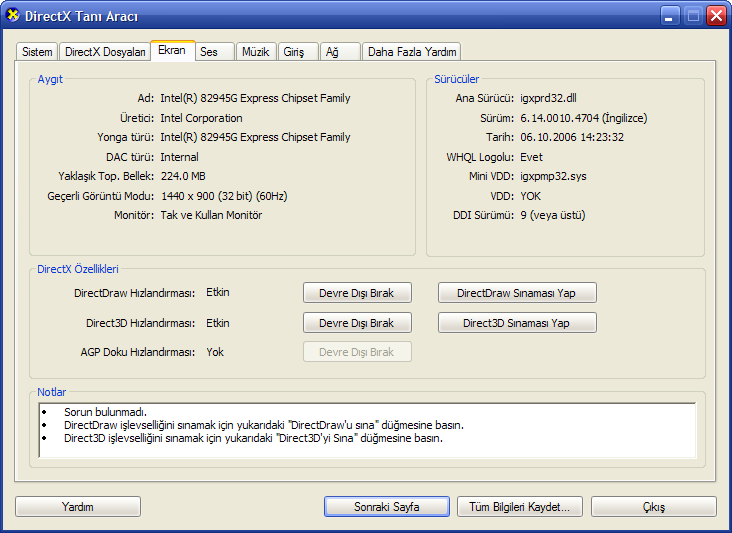Click the 'Tak ve Kullan Monitör' value
The image size is (732, 533).
tap(211, 215)
